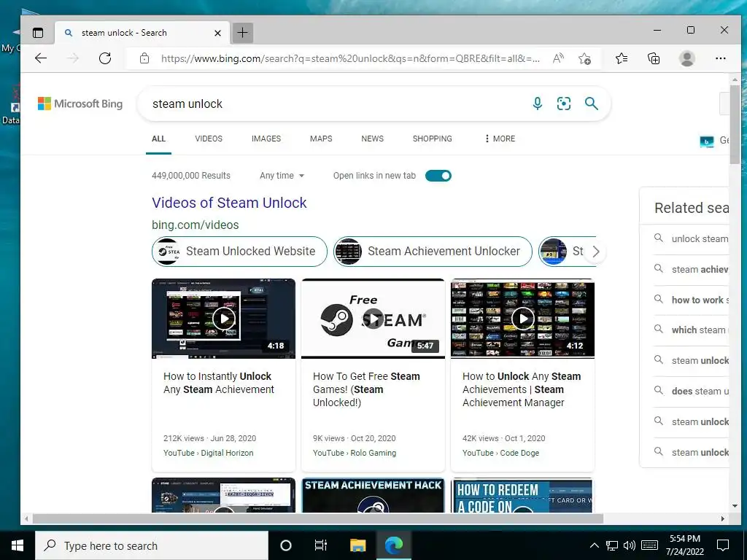Open notification center icon
Screen dimensions: 747x560
[723, 545]
